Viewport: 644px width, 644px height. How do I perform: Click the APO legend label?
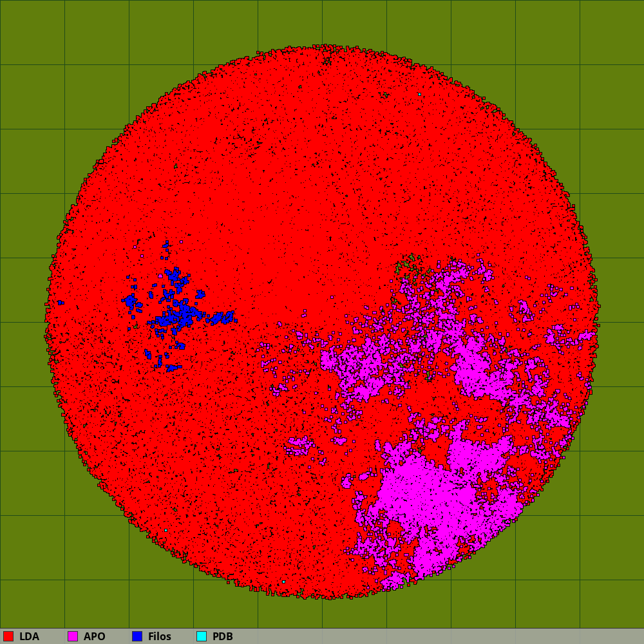94,636
